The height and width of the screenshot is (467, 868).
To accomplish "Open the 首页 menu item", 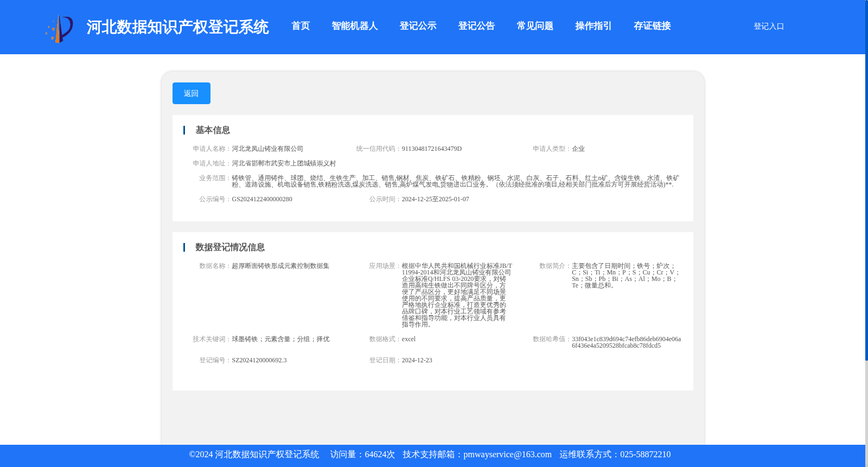I will (x=301, y=26).
